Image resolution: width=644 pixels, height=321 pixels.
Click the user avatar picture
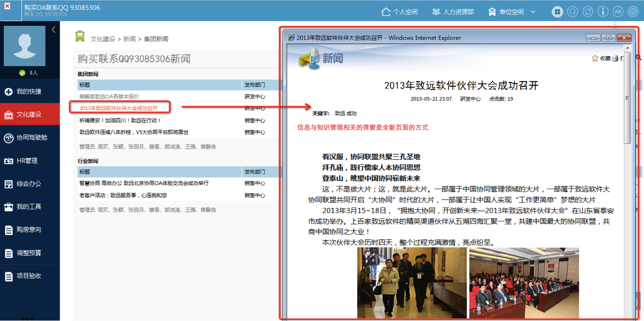tap(24, 46)
